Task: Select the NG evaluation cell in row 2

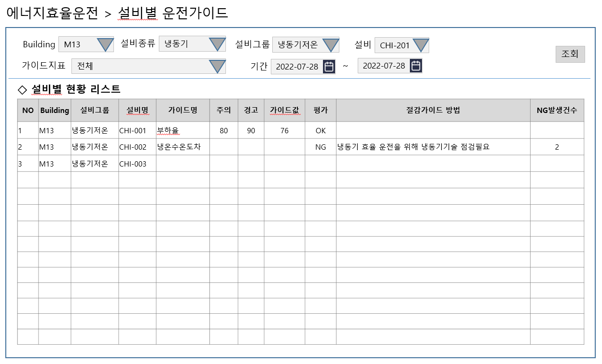Action: pyautogui.click(x=321, y=147)
